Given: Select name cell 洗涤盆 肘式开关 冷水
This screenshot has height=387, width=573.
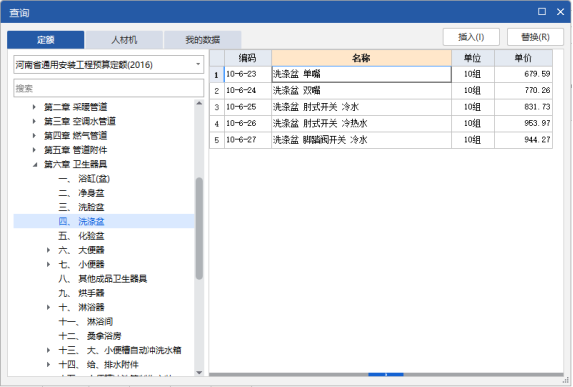Looking at the screenshot, I should pyautogui.click(x=361, y=107).
